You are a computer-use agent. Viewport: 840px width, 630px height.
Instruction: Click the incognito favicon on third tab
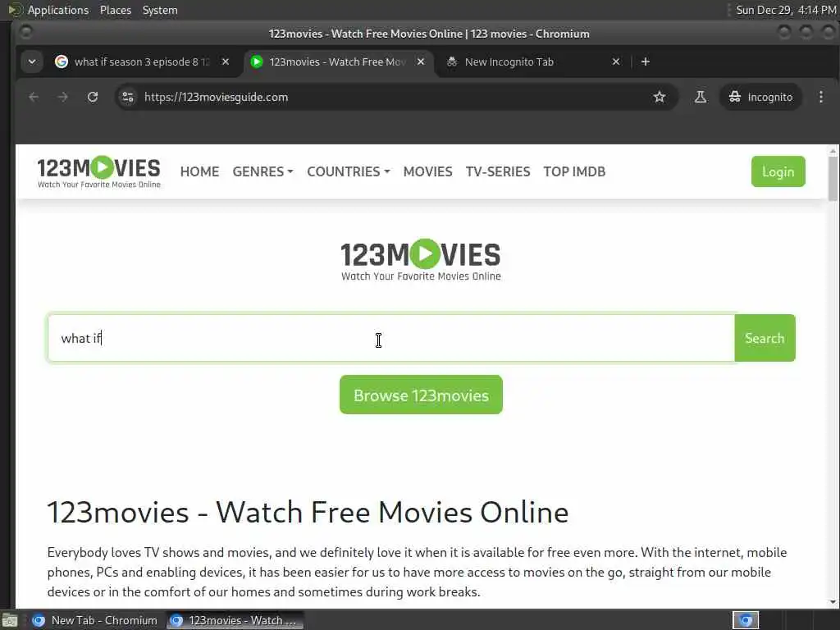click(452, 62)
